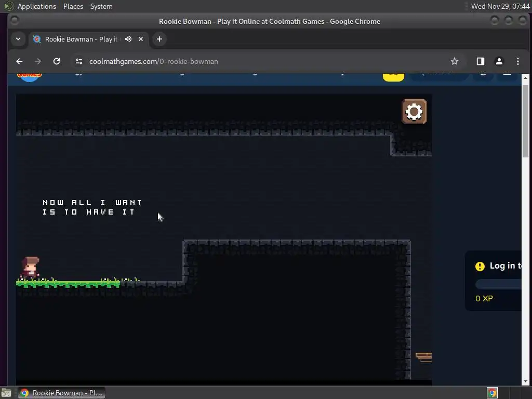Click the Chrome icon in bottom-right tray
The image size is (532, 399).
492,393
